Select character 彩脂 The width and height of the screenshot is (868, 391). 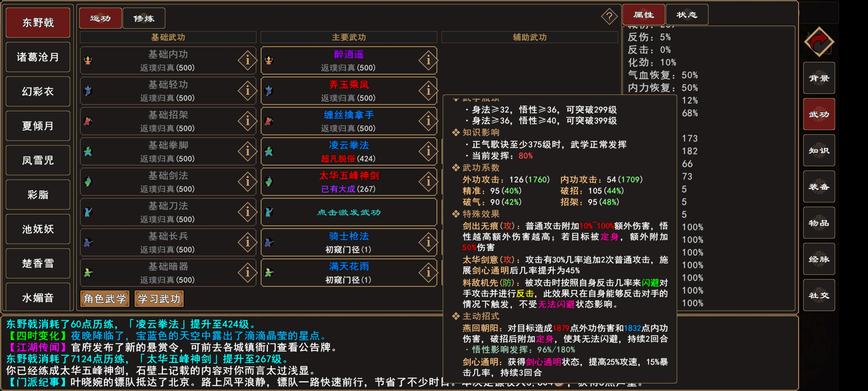(38, 194)
